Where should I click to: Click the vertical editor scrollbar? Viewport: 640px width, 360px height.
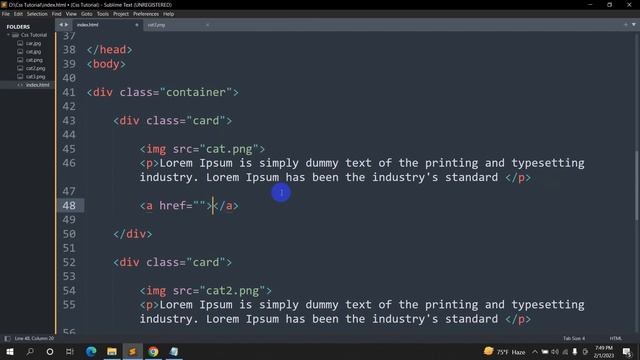click(636, 186)
